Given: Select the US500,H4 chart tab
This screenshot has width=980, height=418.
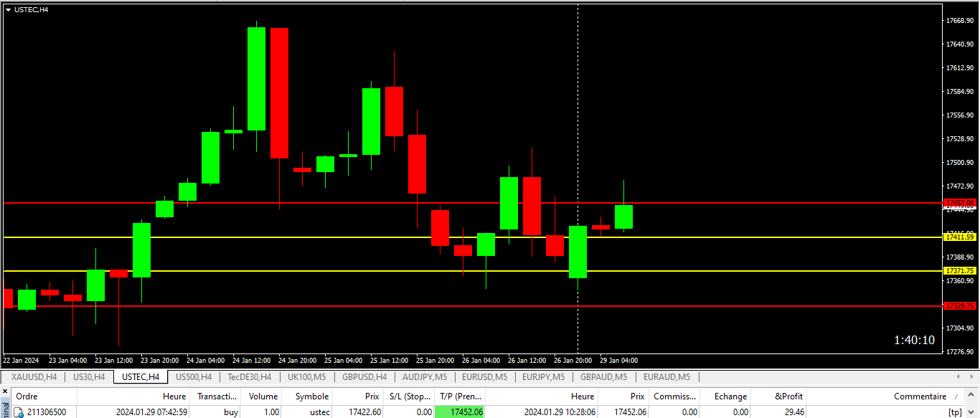Looking at the screenshot, I should pyautogui.click(x=194, y=377).
